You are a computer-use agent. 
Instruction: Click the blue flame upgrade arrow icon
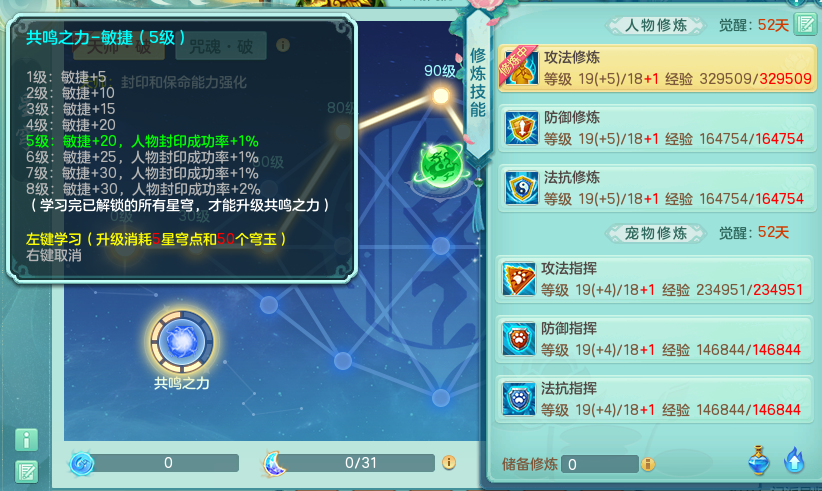tap(794, 460)
